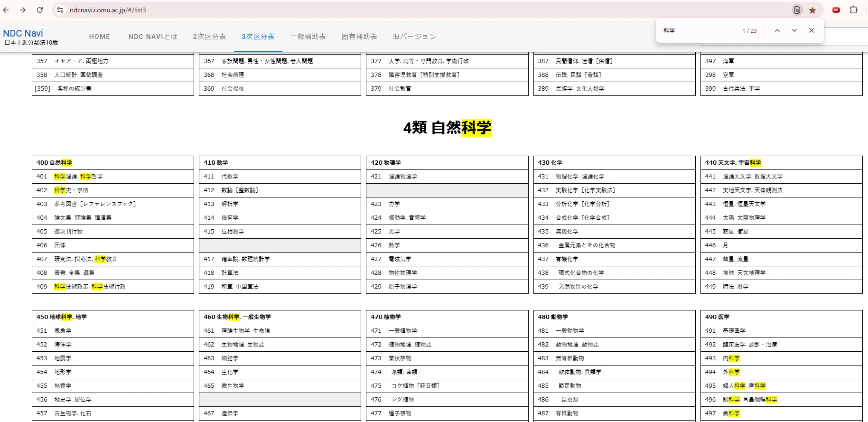The height and width of the screenshot is (422, 868).
Task: Select row 407 研究法. 指導法. 科学教育
Action: (113, 259)
